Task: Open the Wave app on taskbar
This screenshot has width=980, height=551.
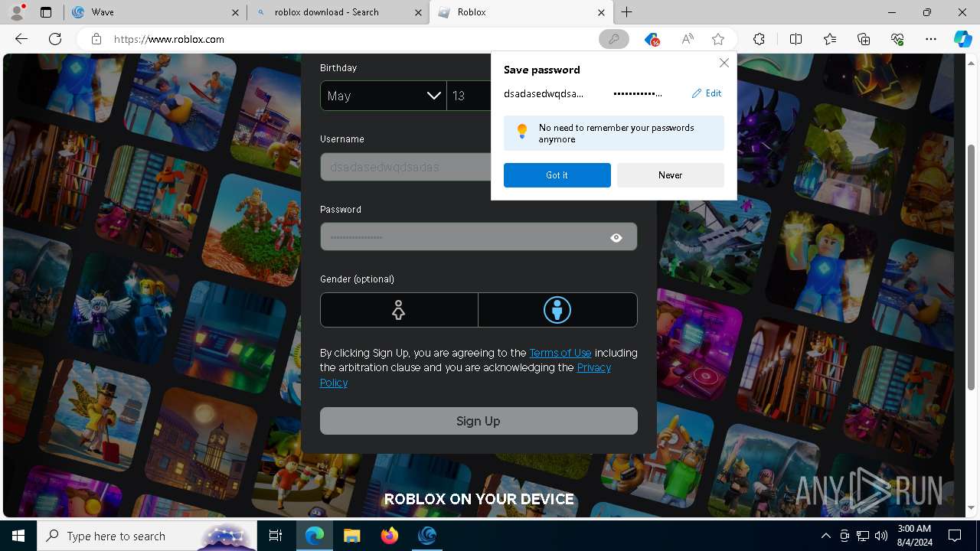Action: [x=427, y=536]
